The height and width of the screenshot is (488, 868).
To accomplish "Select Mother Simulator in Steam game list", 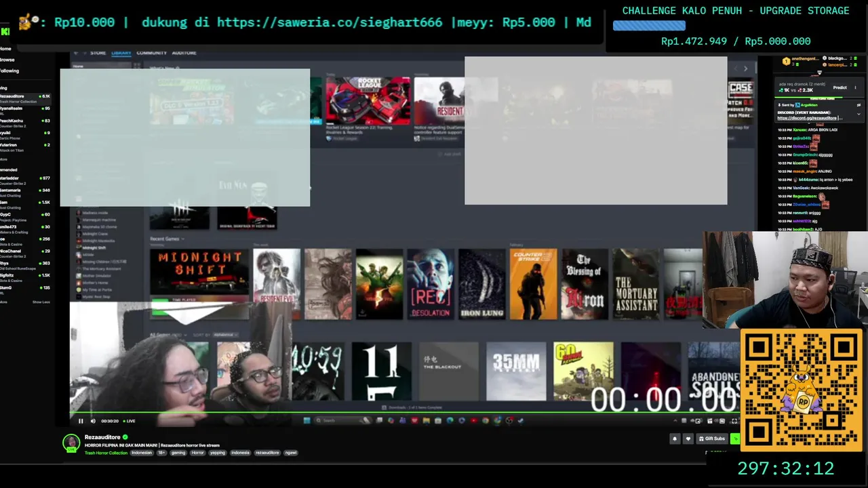I will click(x=98, y=276).
